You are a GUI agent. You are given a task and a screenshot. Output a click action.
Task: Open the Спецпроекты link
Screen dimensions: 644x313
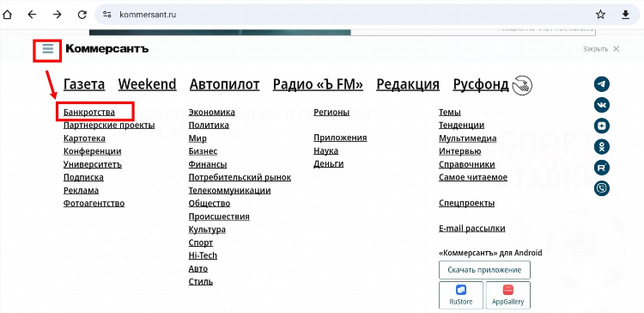466,203
